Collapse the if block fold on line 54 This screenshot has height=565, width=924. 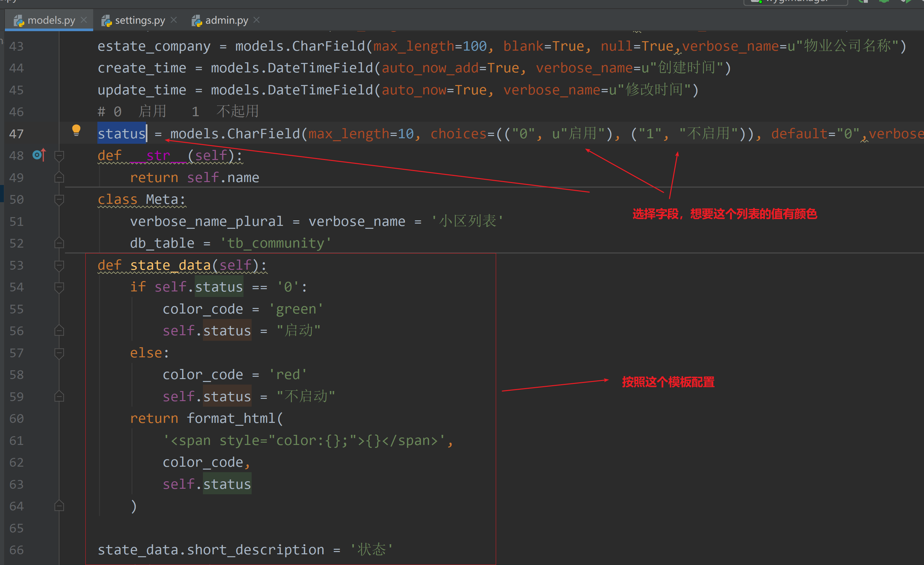(59, 287)
